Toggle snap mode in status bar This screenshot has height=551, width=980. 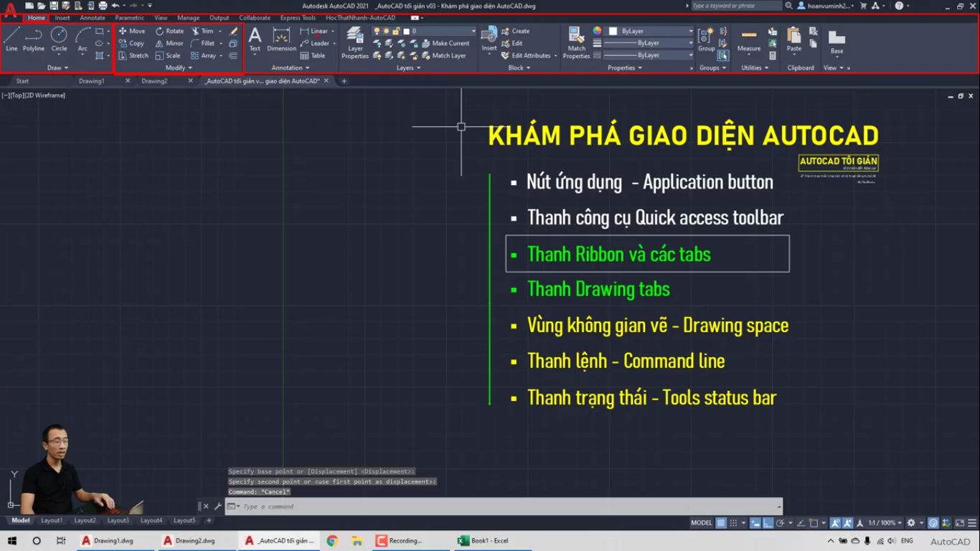coord(733,523)
